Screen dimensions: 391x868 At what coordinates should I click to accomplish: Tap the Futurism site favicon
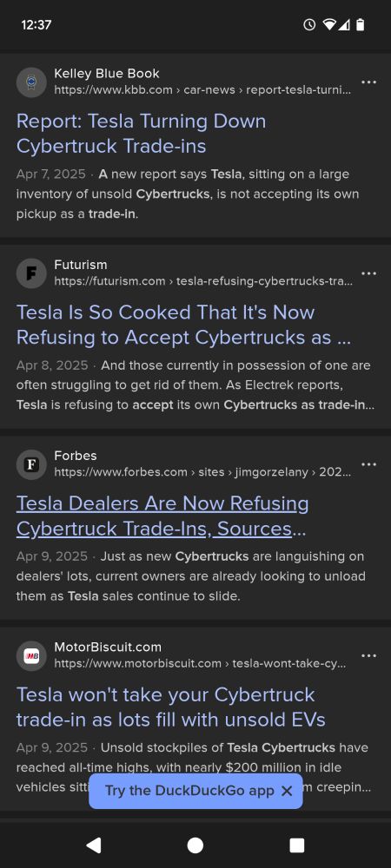click(x=31, y=273)
